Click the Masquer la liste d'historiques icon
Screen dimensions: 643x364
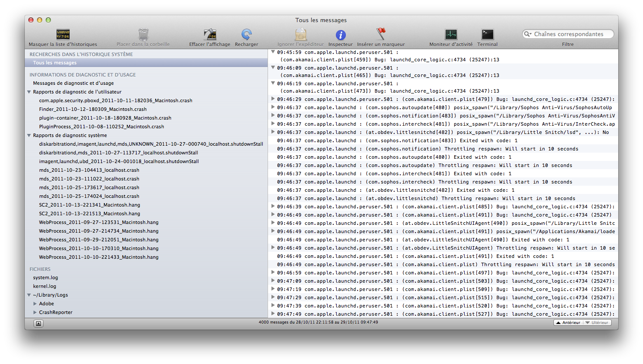pyautogui.click(x=63, y=34)
